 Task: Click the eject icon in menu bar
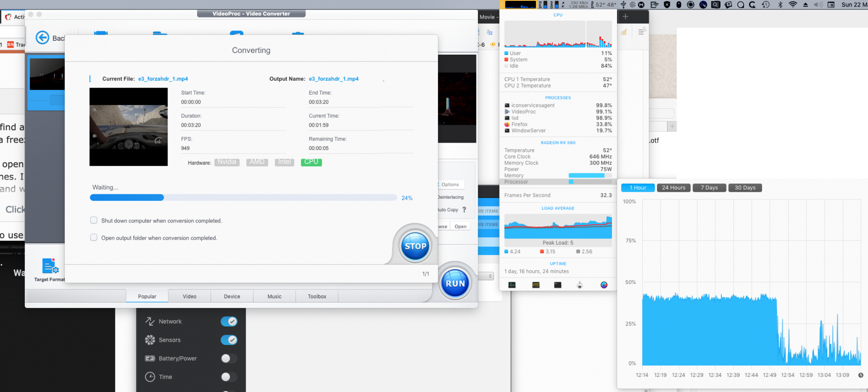(806, 5)
